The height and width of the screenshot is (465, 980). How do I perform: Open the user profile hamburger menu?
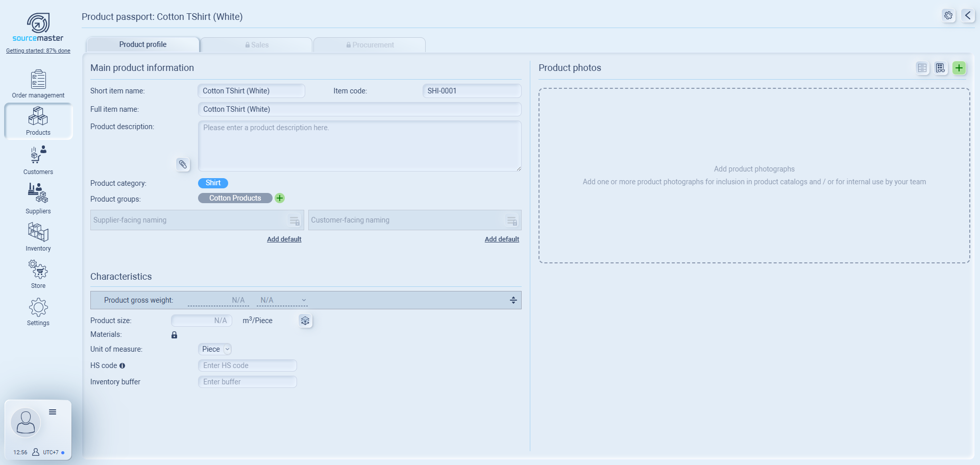[x=53, y=412]
